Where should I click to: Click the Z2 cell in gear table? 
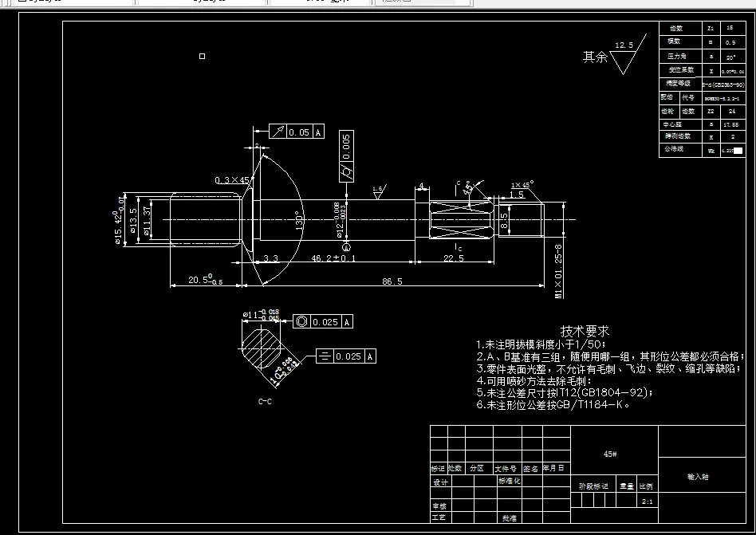[711, 112]
